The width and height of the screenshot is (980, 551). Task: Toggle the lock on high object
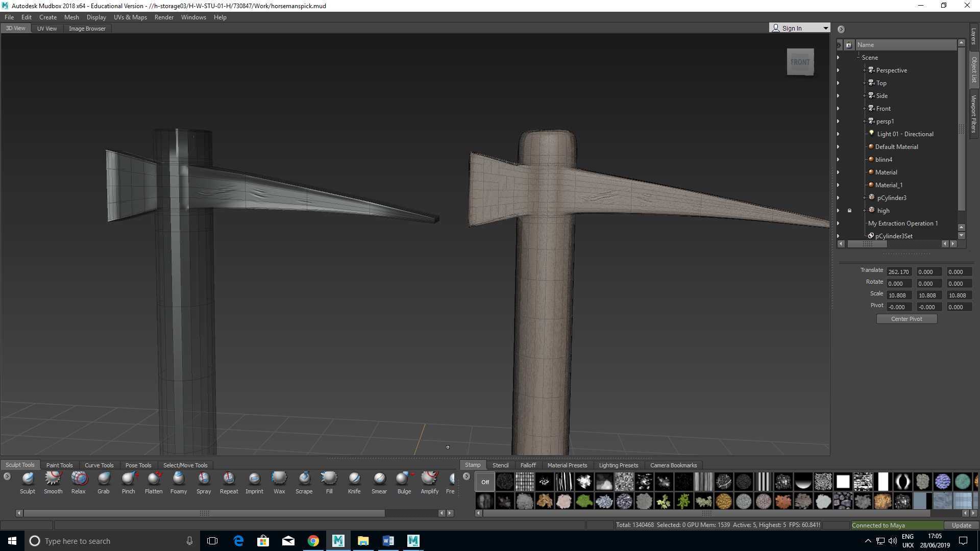tap(849, 211)
